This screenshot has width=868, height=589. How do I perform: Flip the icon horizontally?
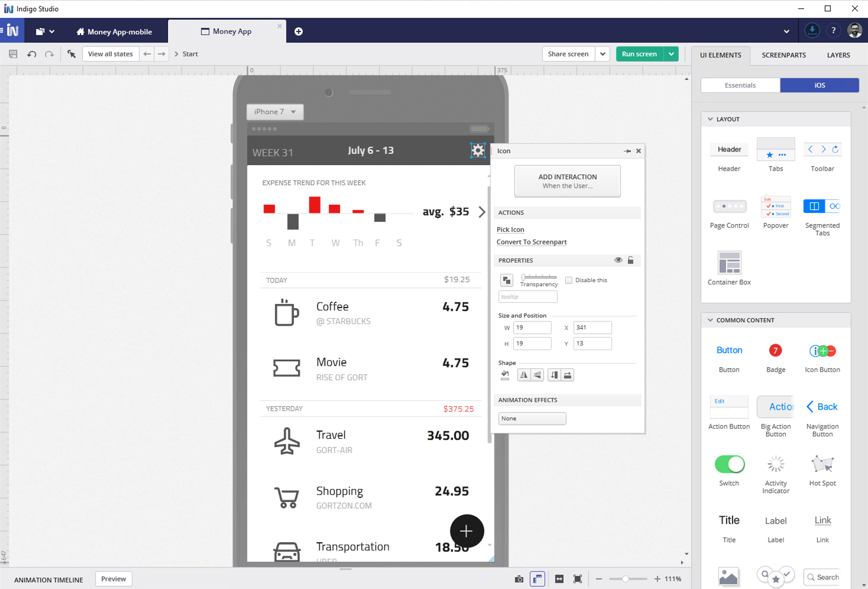tap(524, 375)
